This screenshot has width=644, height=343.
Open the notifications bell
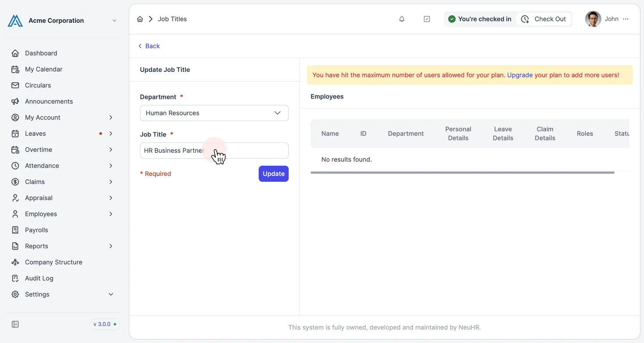click(402, 19)
